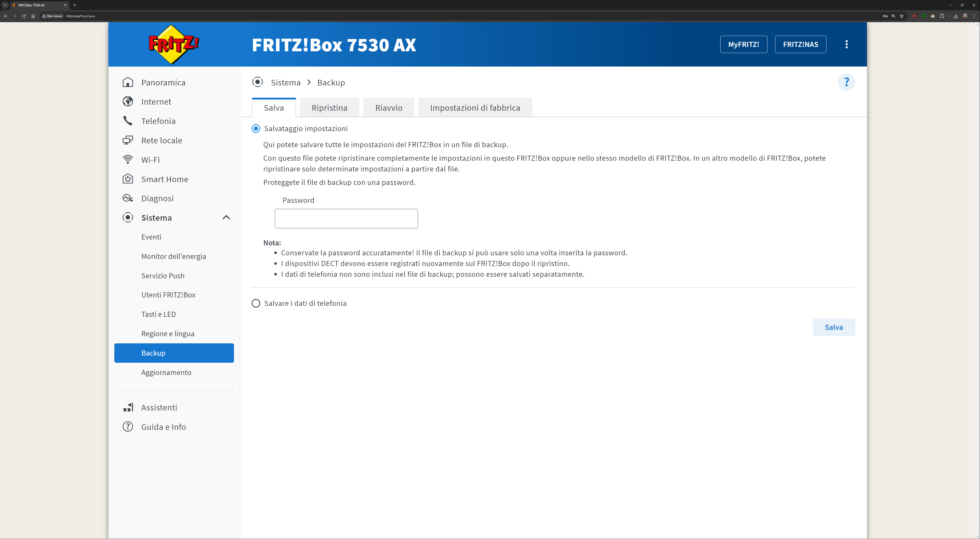Open browser tab search dropdown arrow

[5, 5]
